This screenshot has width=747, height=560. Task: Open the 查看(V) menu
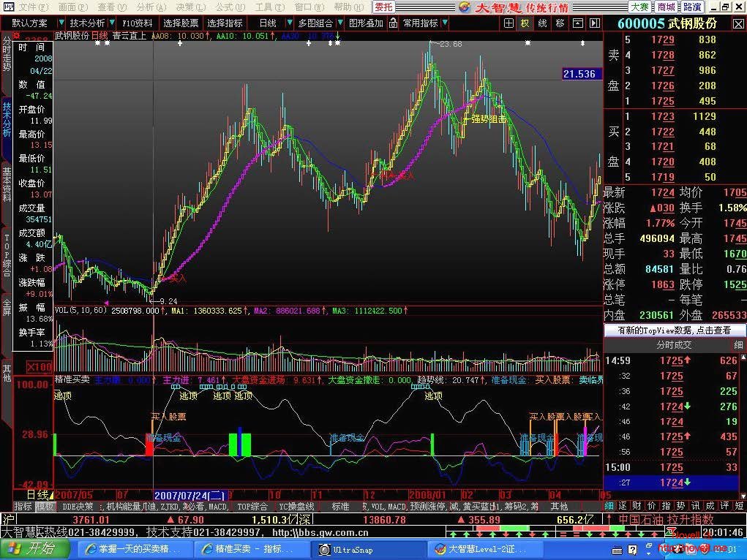tap(112, 7)
